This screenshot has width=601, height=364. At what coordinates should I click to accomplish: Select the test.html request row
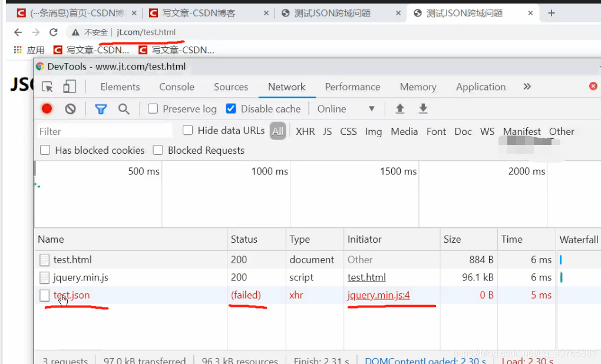318,260
